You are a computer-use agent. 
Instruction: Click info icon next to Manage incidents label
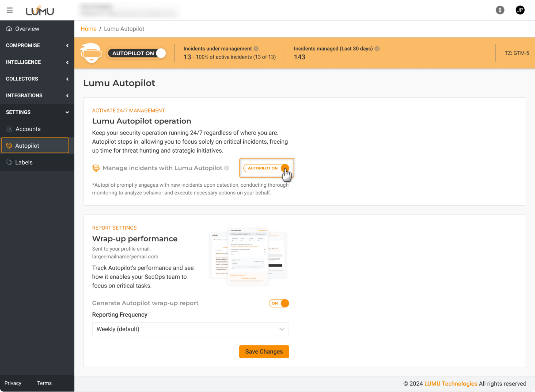tap(227, 168)
